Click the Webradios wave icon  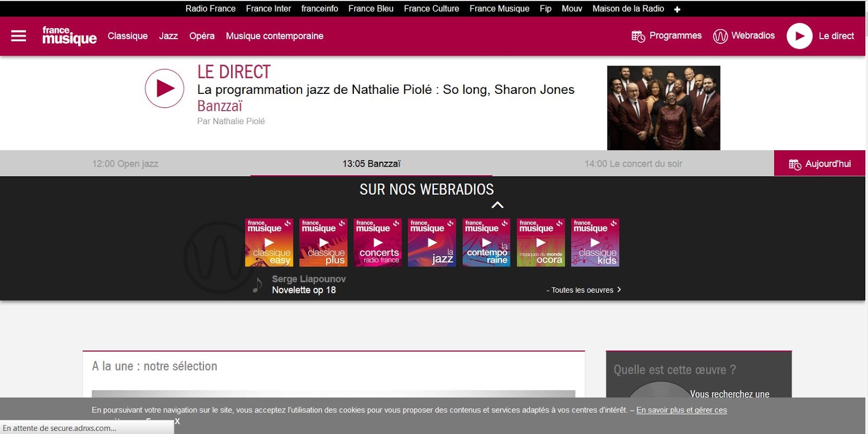click(720, 36)
